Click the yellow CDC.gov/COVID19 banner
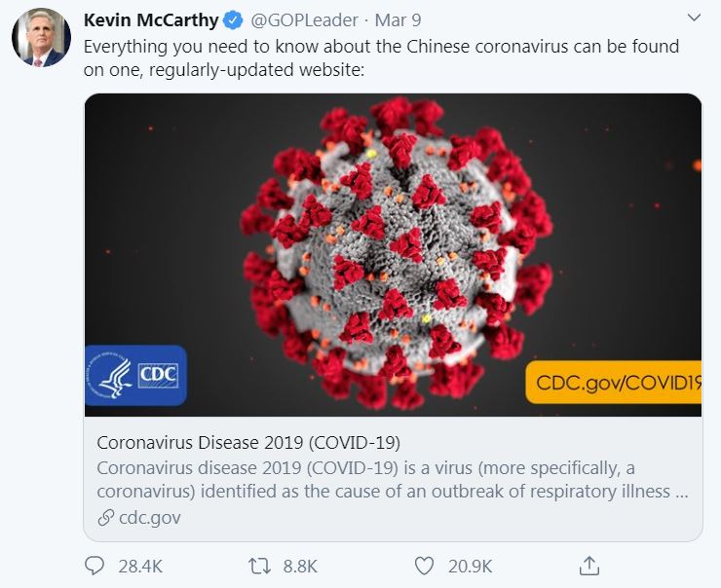Viewport: 721px width, 588px height. point(615,384)
